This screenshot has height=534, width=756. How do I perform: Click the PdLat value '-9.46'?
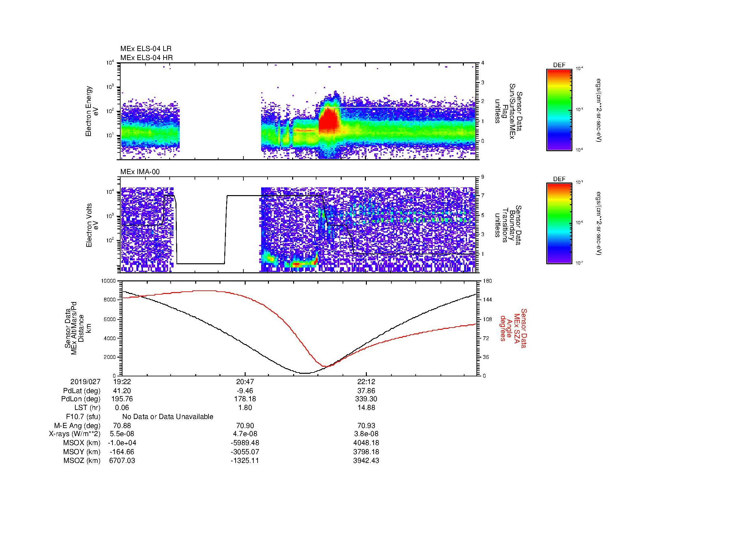245,391
